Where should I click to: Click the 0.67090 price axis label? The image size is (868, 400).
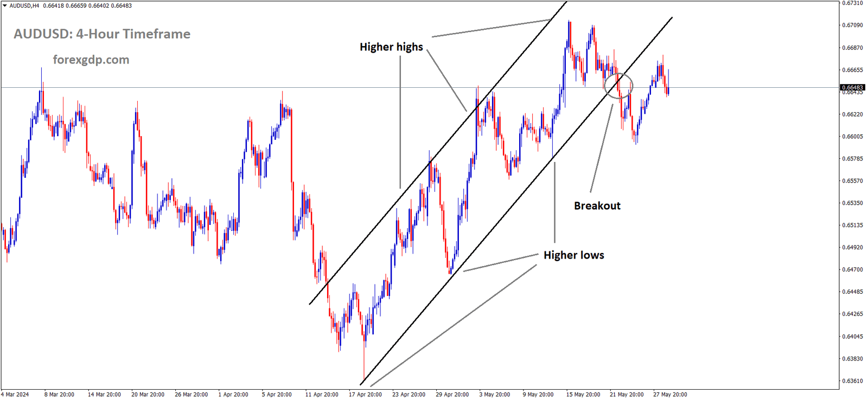point(852,25)
